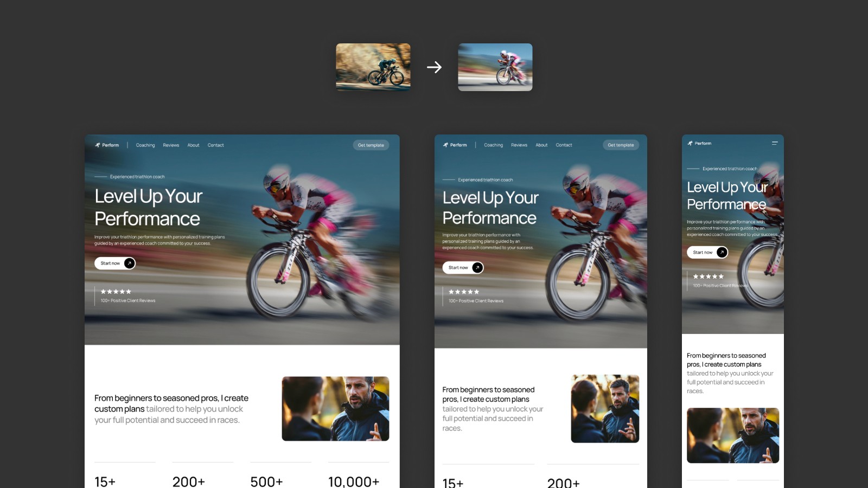Click Get template in the tablet header

tap(621, 145)
